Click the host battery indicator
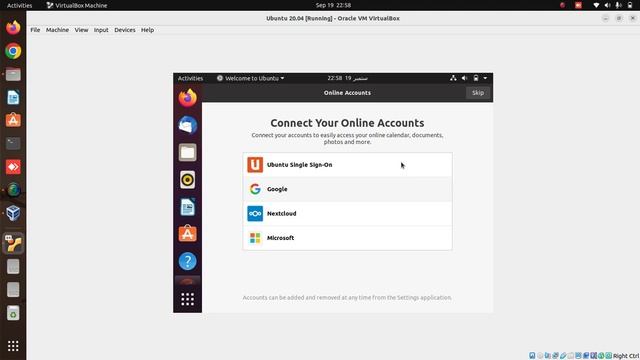Screen dimensions: 640x360 [630, 5]
